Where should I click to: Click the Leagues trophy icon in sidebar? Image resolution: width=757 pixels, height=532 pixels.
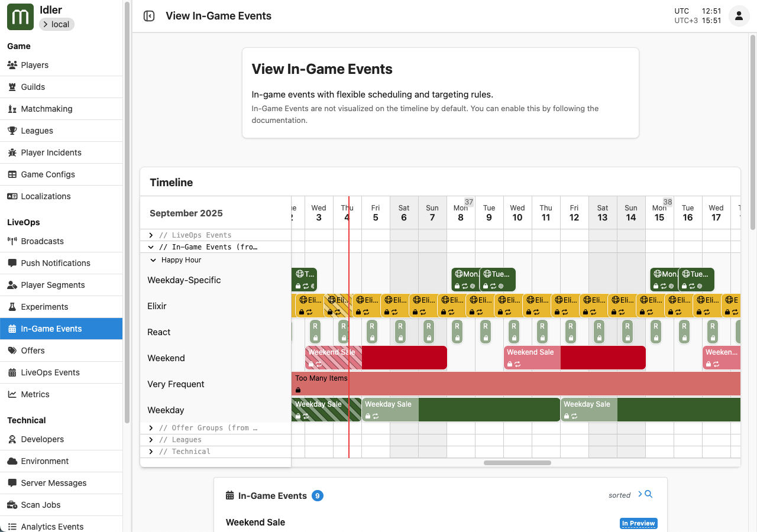click(x=12, y=131)
